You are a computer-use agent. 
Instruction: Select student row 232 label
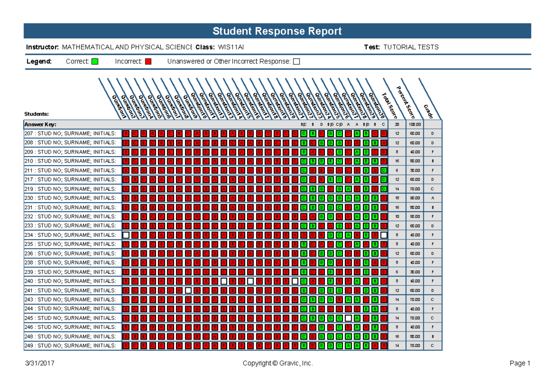point(70,217)
